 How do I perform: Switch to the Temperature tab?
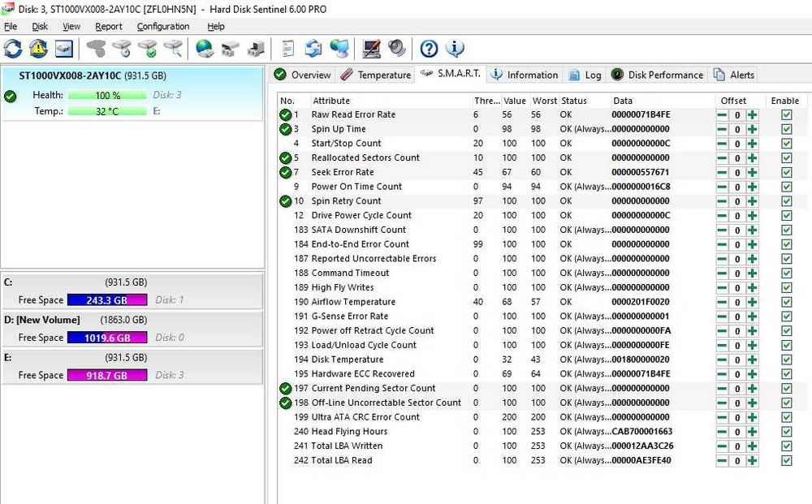click(376, 75)
